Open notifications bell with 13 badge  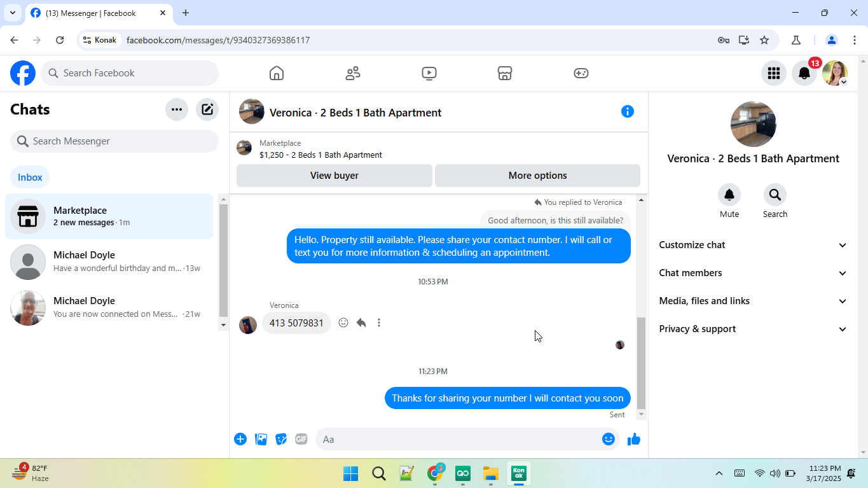pyautogui.click(x=804, y=73)
